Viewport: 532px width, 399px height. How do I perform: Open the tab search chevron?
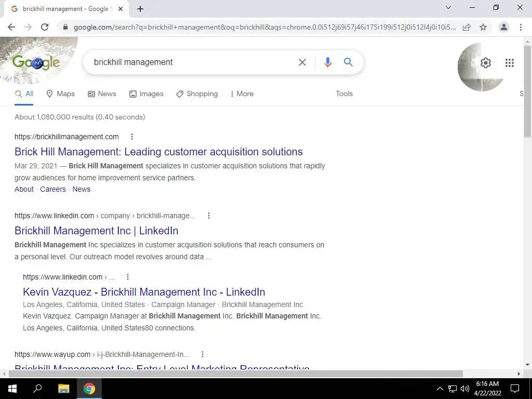point(448,7)
